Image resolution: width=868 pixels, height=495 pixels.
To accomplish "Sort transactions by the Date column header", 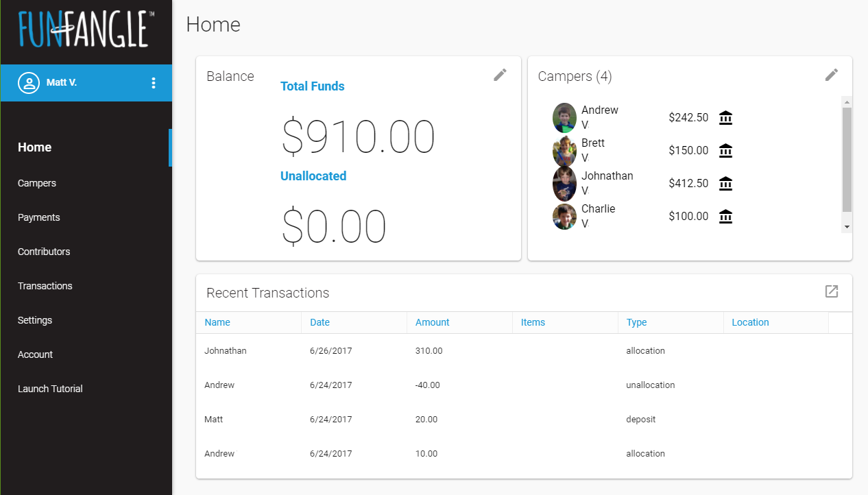I will [320, 322].
